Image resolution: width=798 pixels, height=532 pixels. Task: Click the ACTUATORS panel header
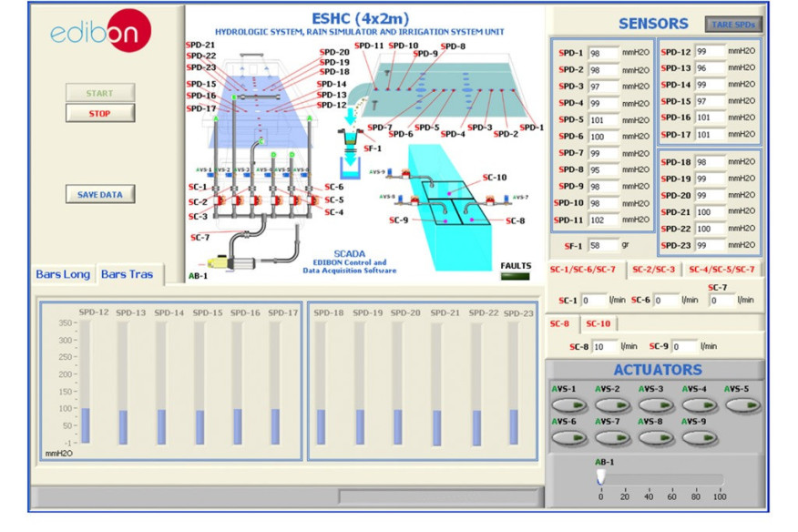(658, 370)
